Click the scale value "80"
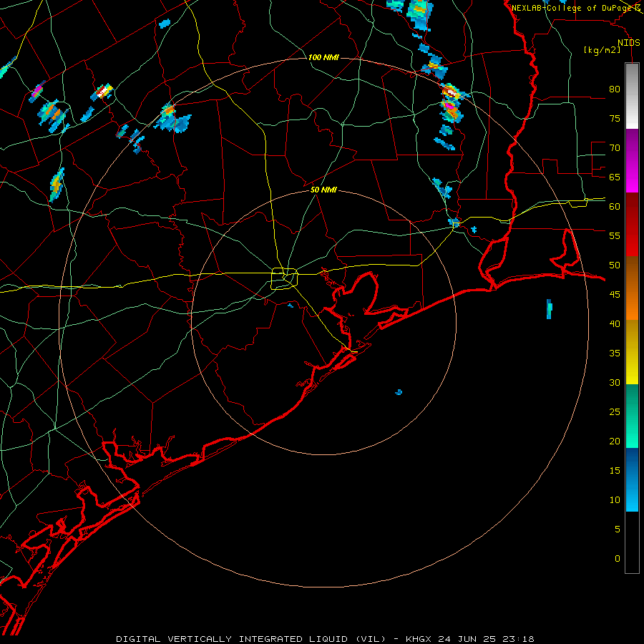Viewport: 644px width, 644px height. click(615, 89)
